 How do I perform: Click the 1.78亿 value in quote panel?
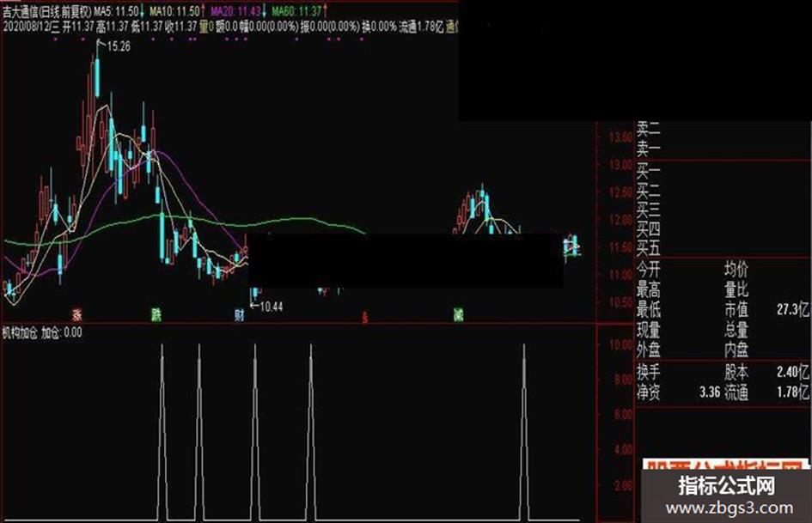792,392
